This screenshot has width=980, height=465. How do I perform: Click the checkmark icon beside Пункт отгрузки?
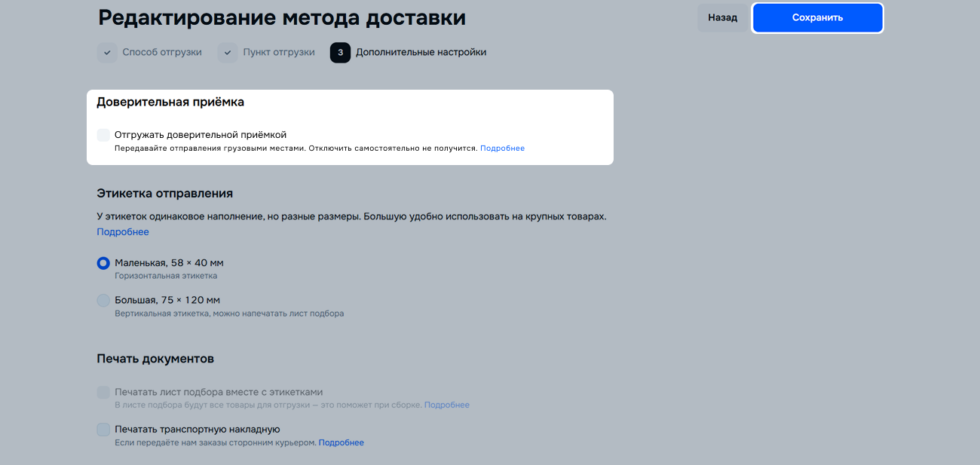pyautogui.click(x=228, y=53)
